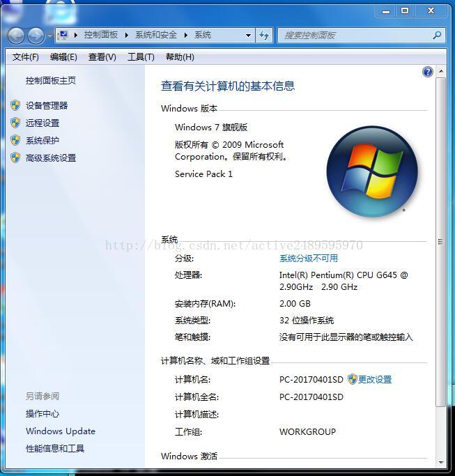
Task: Open 操作中心 link under 另请参阅
Action: click(x=43, y=414)
